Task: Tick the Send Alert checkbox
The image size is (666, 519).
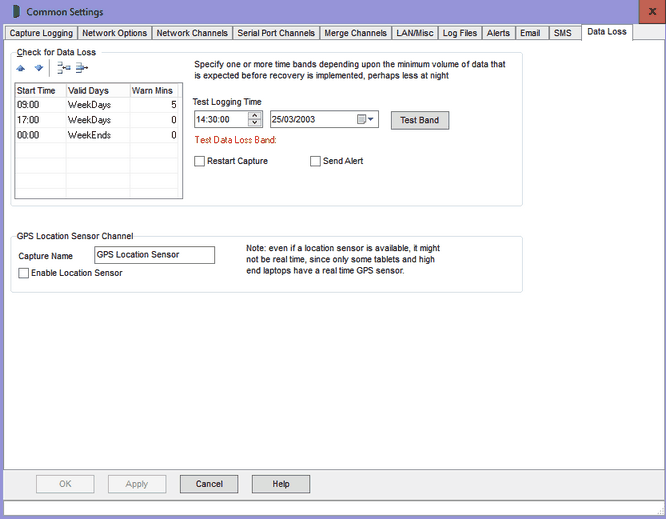Action: point(315,161)
